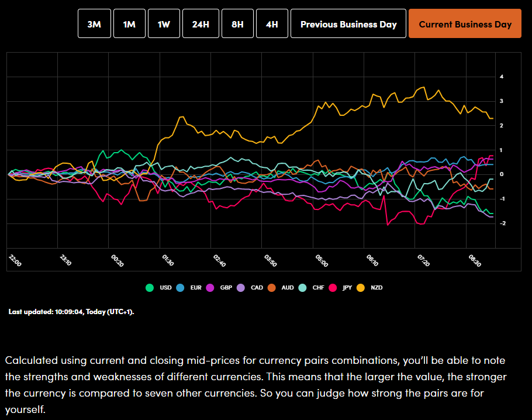Click the 07:20 x-axis label

click(x=423, y=260)
